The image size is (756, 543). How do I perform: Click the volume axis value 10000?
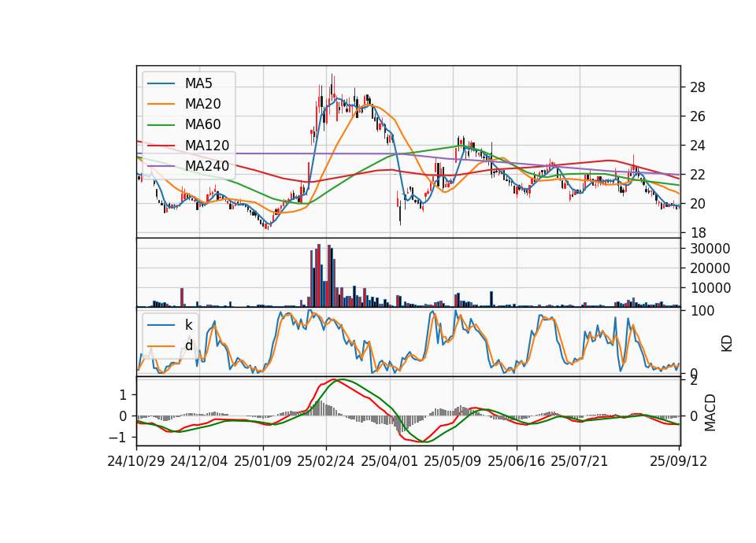tap(710, 288)
